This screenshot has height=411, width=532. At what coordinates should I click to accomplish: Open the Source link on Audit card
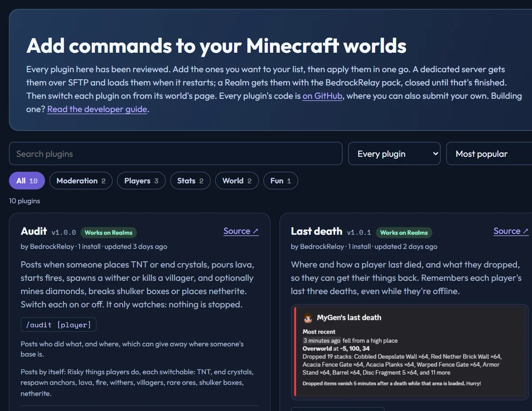point(241,231)
